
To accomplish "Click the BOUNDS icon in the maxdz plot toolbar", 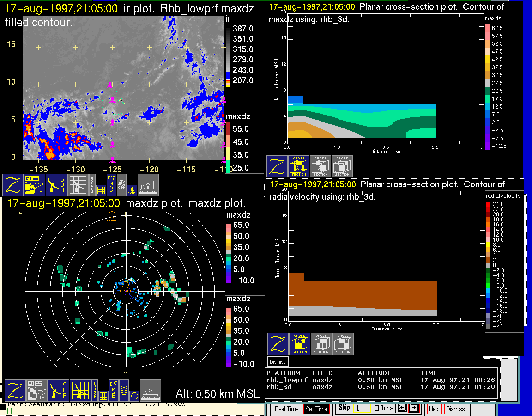I will [95, 391].
